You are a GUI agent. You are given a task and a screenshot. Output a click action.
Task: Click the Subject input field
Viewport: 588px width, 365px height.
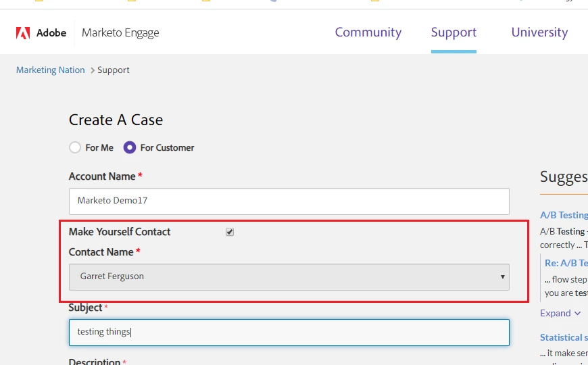(289, 333)
